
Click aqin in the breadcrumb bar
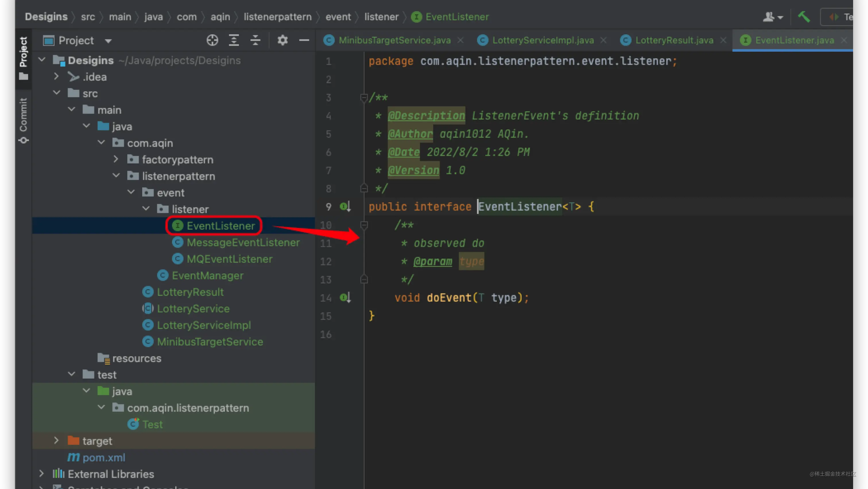[220, 17]
